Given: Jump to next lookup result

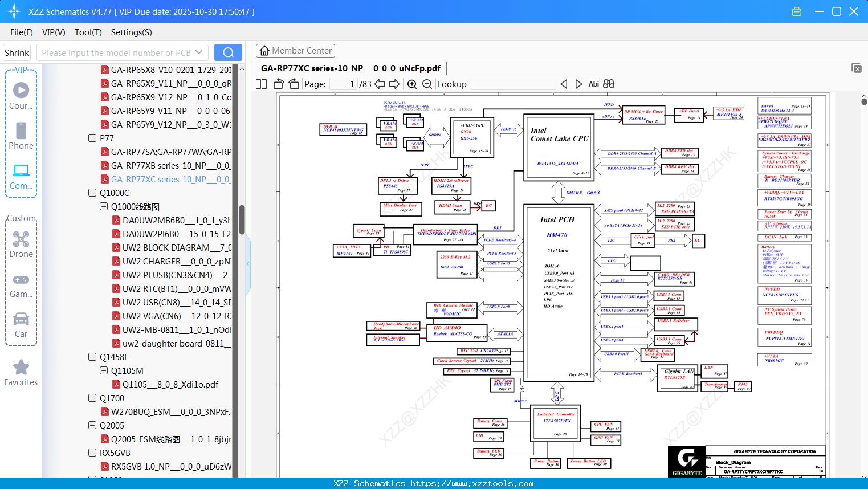Looking at the screenshot, I should 578,84.
